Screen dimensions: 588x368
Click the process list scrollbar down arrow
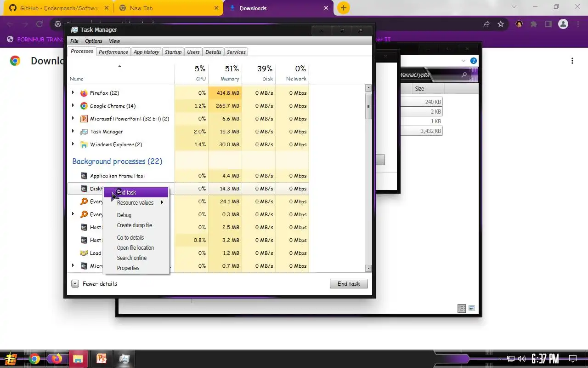[x=368, y=268]
